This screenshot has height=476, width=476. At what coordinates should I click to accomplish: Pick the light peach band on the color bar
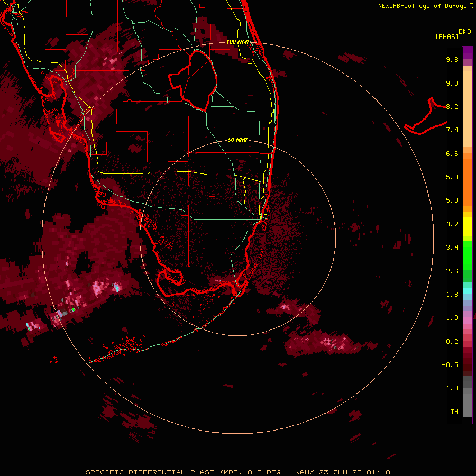[x=467, y=108]
